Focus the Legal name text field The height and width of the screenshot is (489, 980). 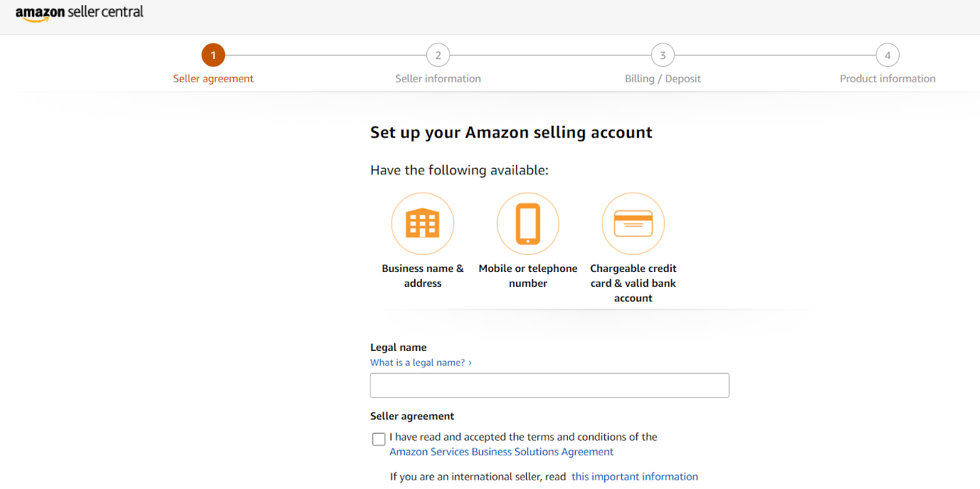[x=549, y=385]
